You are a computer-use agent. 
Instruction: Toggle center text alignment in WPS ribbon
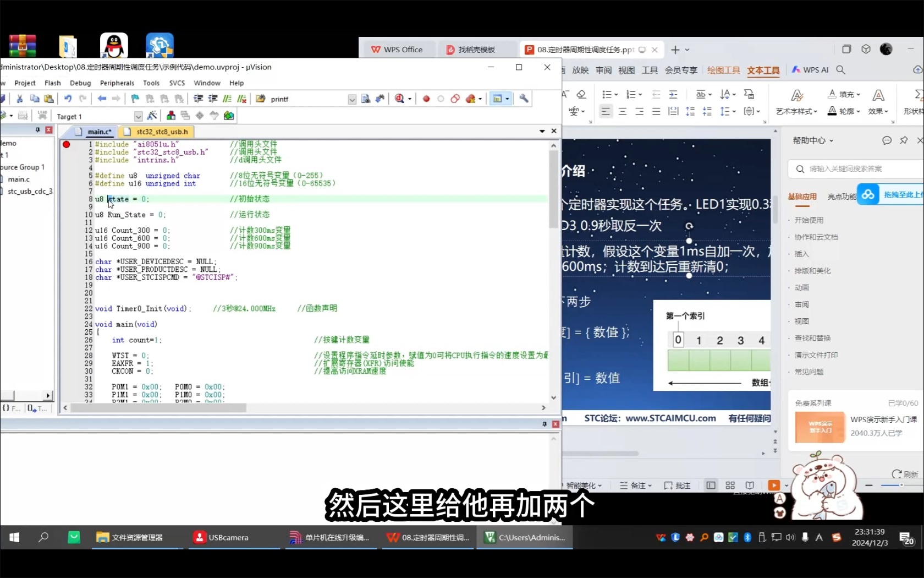click(x=623, y=111)
